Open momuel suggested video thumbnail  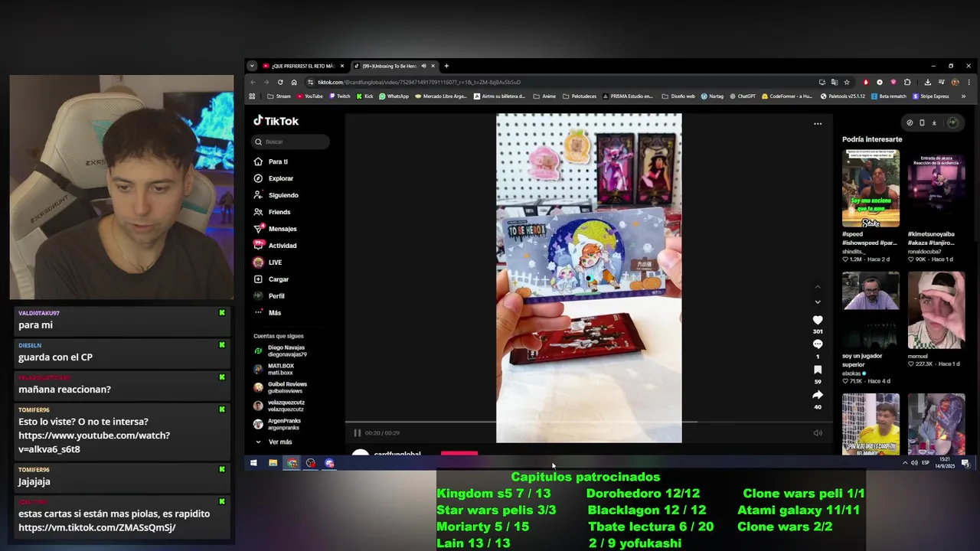[936, 310]
